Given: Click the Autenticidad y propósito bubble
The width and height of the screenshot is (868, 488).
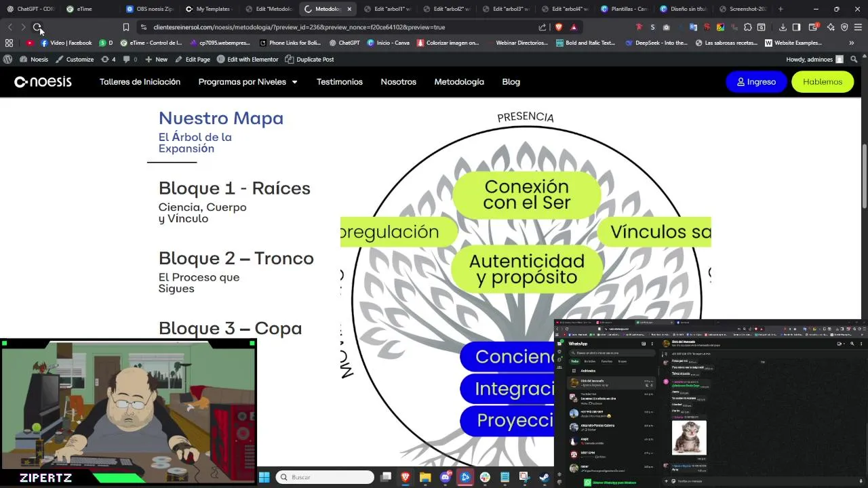Looking at the screenshot, I should tap(527, 269).
